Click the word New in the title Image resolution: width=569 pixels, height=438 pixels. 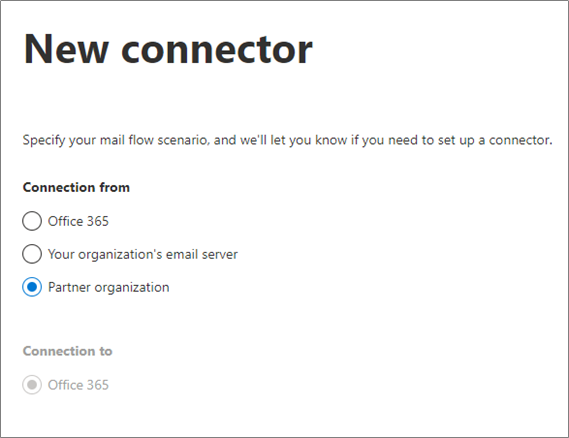pyautogui.click(x=66, y=49)
